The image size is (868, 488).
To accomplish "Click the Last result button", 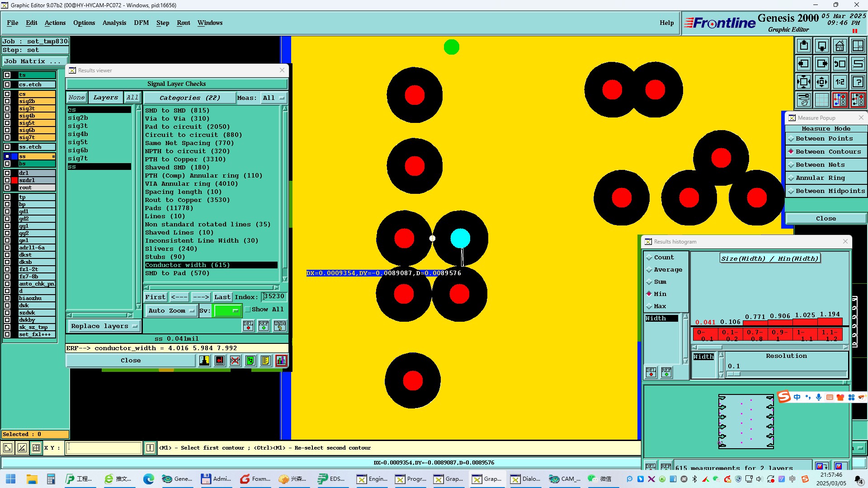I will click(222, 297).
